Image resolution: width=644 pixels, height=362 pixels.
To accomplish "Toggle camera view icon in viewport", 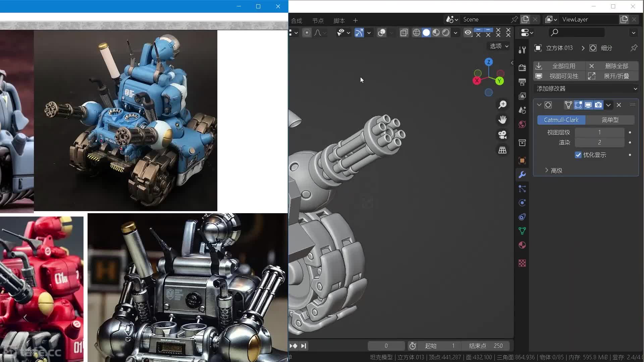I will point(502,135).
